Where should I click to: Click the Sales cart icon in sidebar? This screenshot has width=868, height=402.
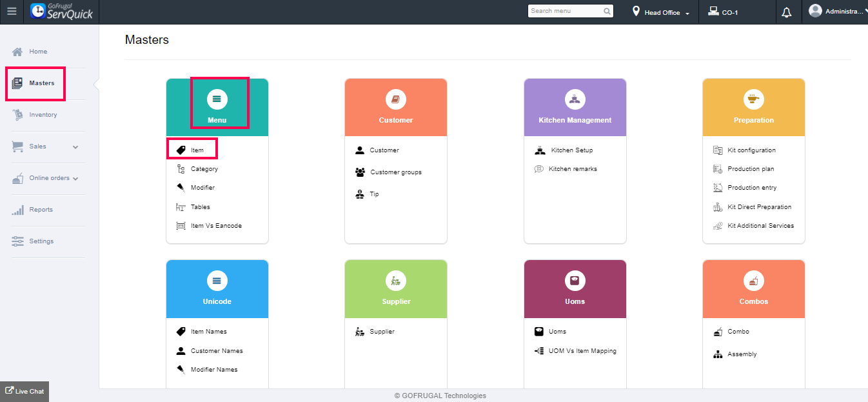17,146
